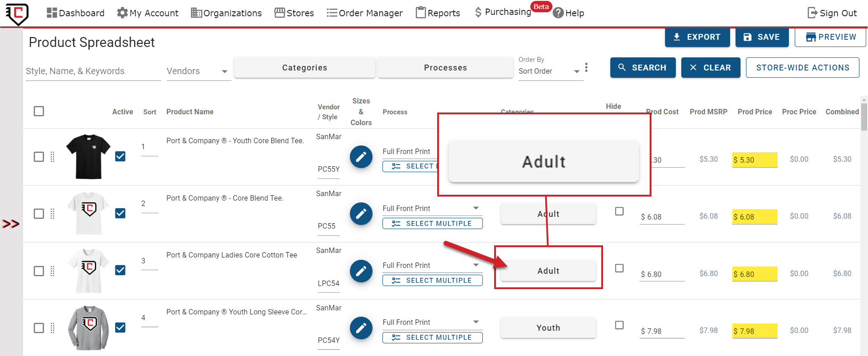The width and height of the screenshot is (868, 356).
Task: Open the Processes filter
Action: (x=445, y=68)
